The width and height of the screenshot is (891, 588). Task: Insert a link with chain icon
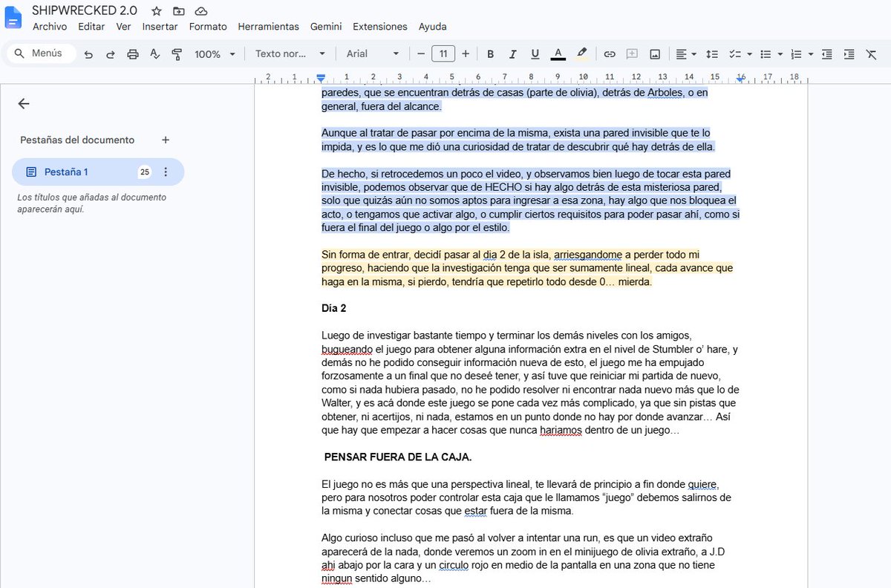[610, 54]
